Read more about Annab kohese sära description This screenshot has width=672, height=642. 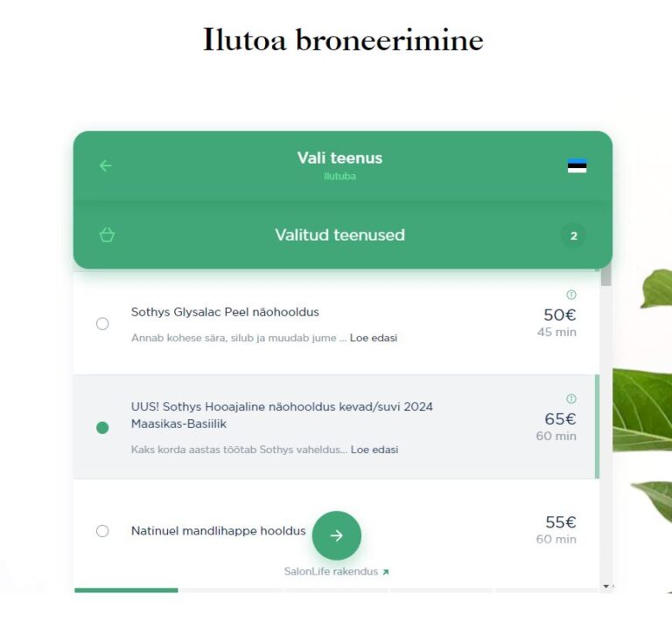(x=374, y=338)
